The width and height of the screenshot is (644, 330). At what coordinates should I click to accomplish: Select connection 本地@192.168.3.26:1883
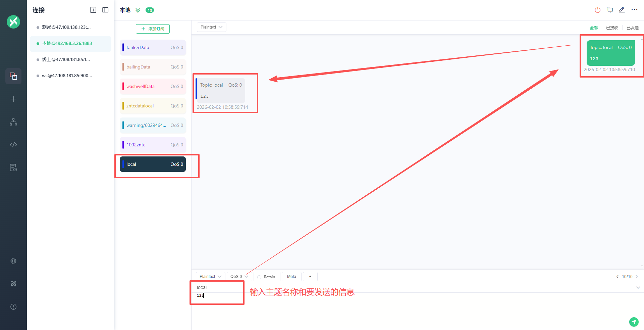(x=70, y=43)
